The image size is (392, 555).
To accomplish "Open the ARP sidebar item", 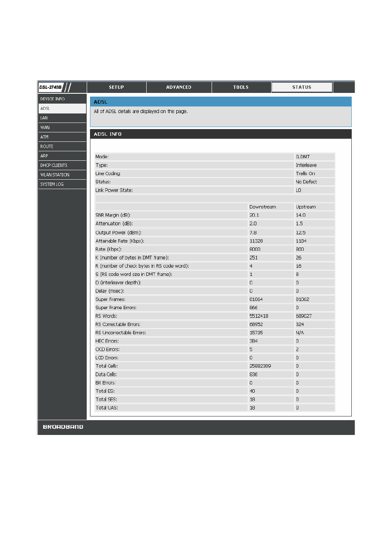I will point(62,156).
